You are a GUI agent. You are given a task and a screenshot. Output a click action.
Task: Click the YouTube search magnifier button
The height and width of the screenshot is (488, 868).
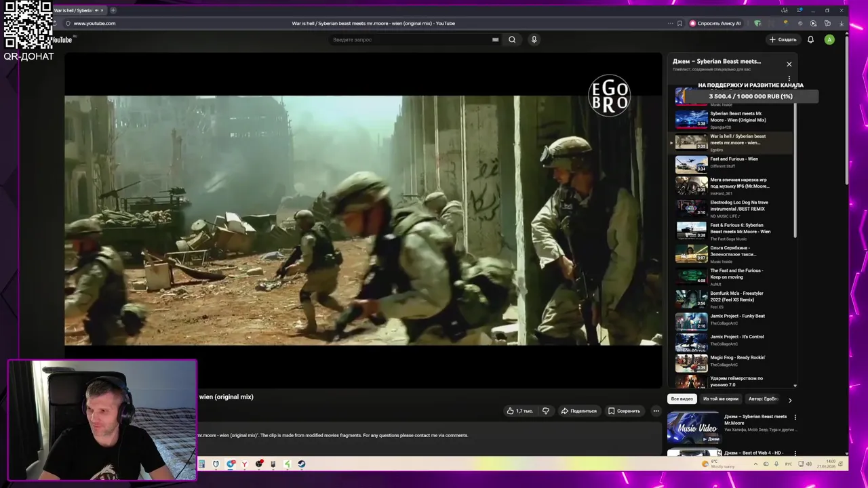point(512,39)
